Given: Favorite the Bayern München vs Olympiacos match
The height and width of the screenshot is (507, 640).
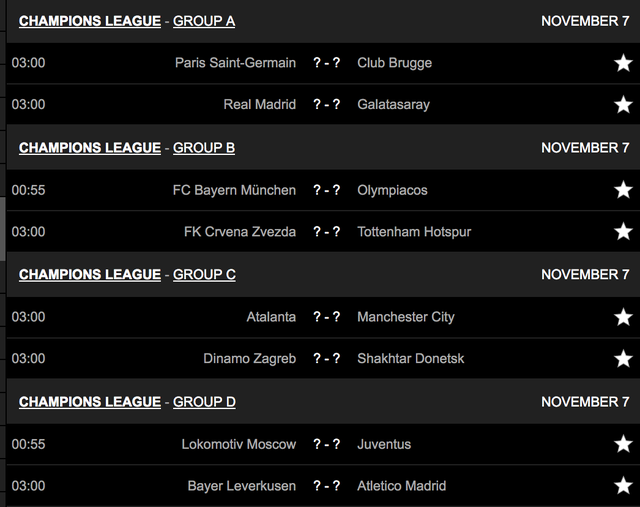Looking at the screenshot, I should coord(623,190).
